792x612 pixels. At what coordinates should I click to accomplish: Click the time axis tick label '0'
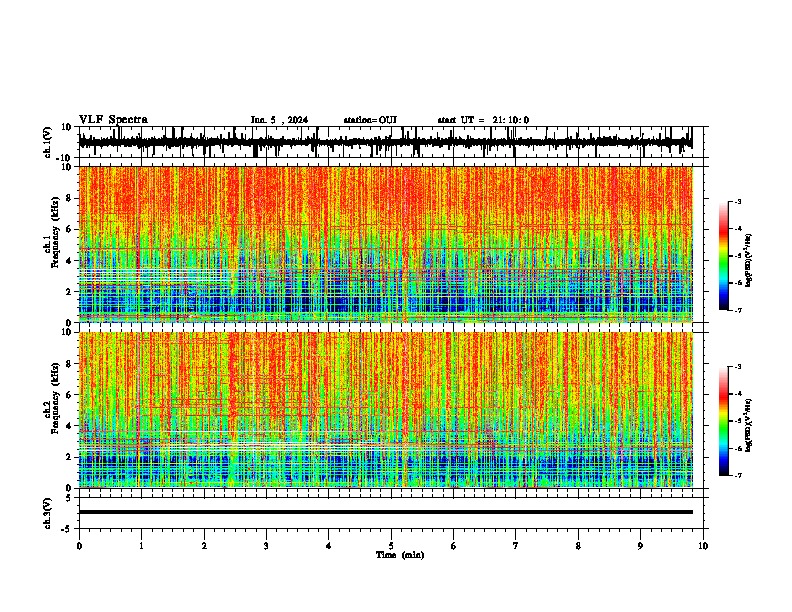pyautogui.click(x=79, y=546)
